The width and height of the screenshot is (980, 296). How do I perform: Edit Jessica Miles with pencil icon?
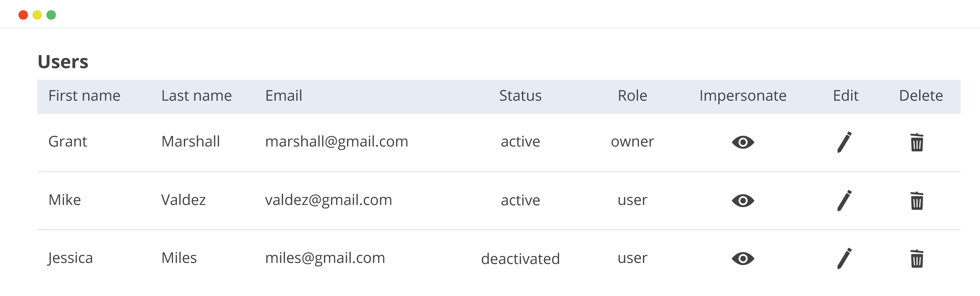click(844, 259)
